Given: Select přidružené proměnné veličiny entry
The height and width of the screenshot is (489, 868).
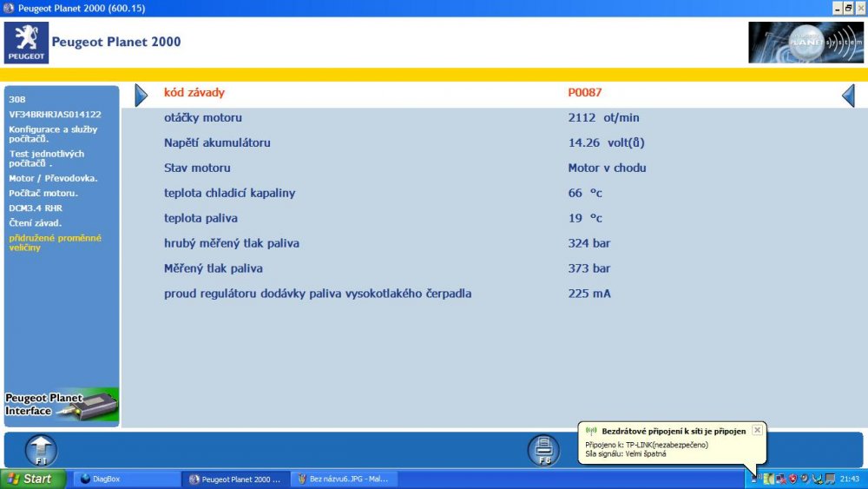Looking at the screenshot, I should coord(55,242).
